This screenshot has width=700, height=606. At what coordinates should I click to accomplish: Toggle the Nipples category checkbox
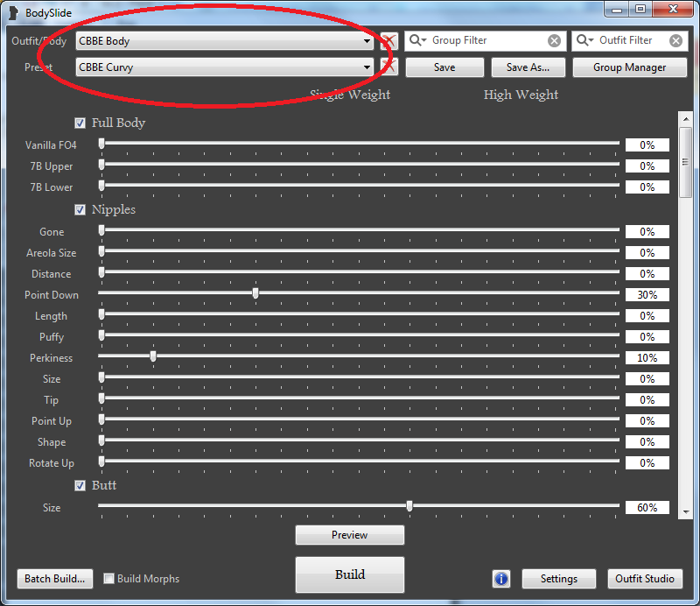point(80,210)
